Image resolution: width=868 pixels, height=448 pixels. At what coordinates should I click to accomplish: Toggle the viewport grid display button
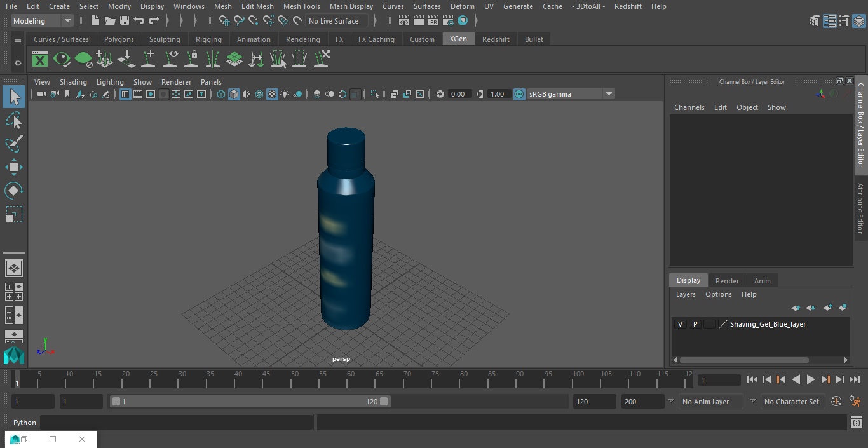(x=125, y=94)
